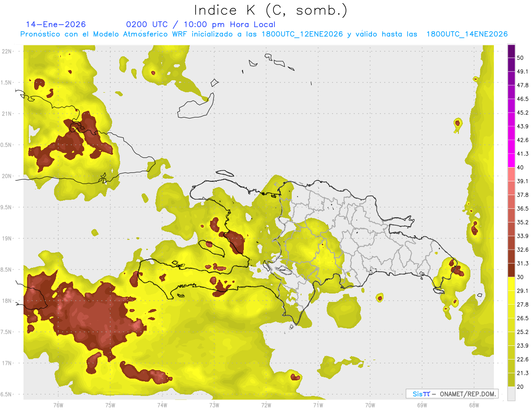Click the colorbar value "21.3"

[x=523, y=373]
